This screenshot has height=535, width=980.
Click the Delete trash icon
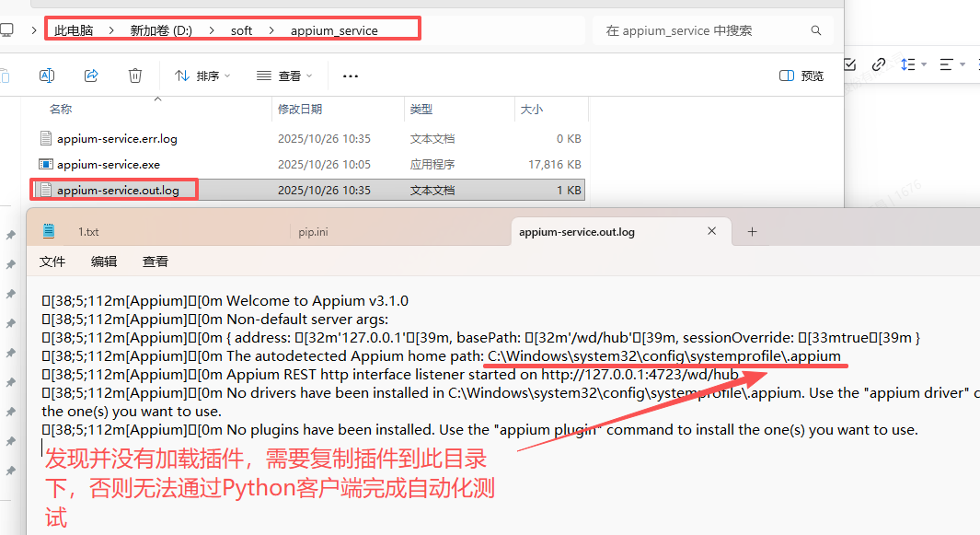point(135,76)
